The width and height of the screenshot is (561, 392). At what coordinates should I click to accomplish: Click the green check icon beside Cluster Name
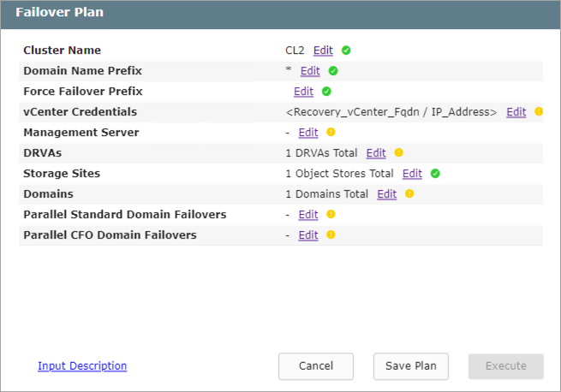(x=346, y=50)
